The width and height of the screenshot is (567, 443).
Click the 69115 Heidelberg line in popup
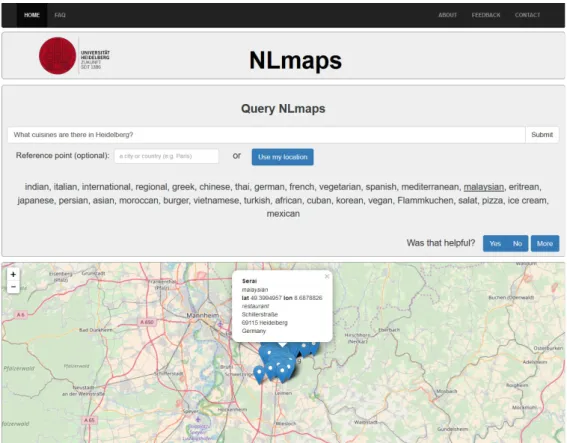[x=264, y=323]
